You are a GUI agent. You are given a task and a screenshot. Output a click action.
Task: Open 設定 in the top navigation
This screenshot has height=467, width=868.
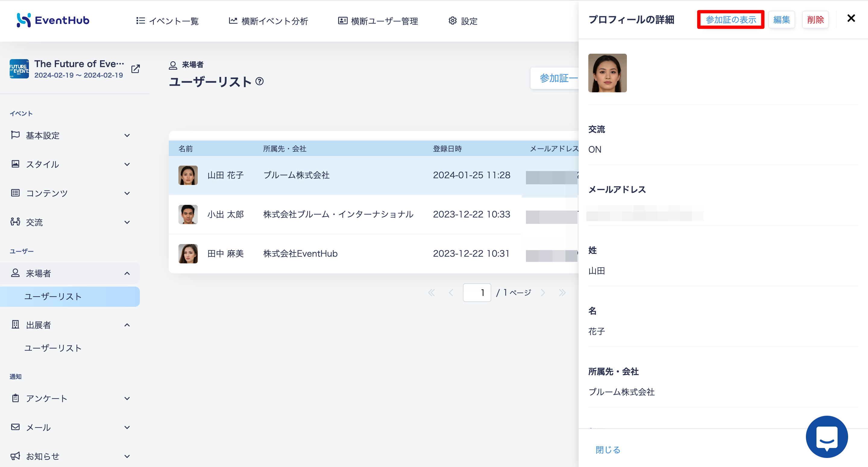click(x=463, y=21)
